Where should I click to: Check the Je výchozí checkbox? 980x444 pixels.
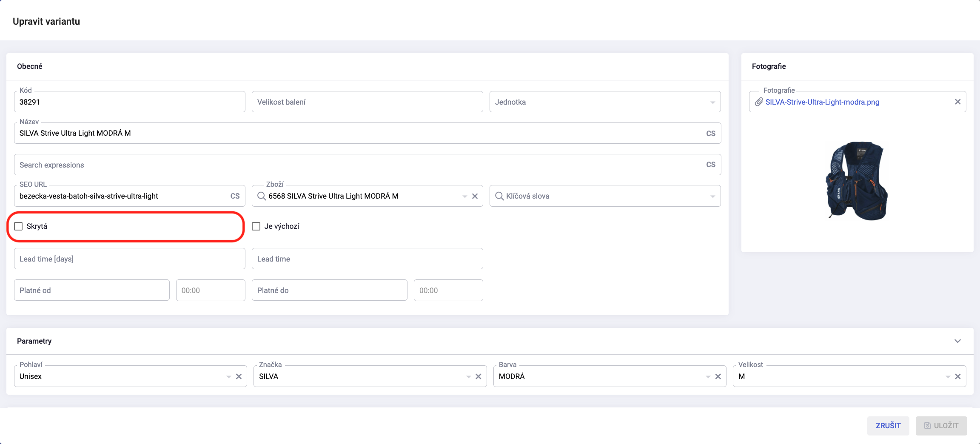[256, 226]
